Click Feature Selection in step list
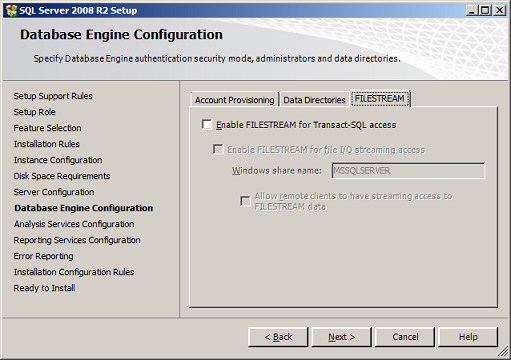The image size is (511, 360). coord(47,128)
